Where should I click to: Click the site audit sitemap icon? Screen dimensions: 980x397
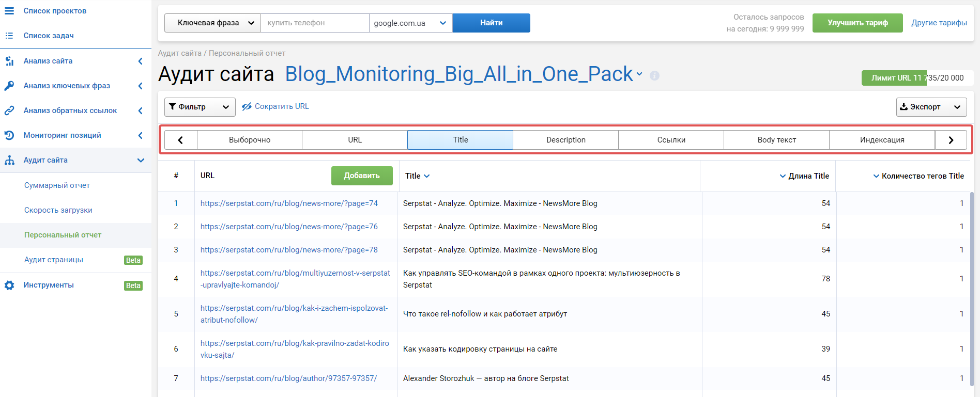[x=9, y=160]
